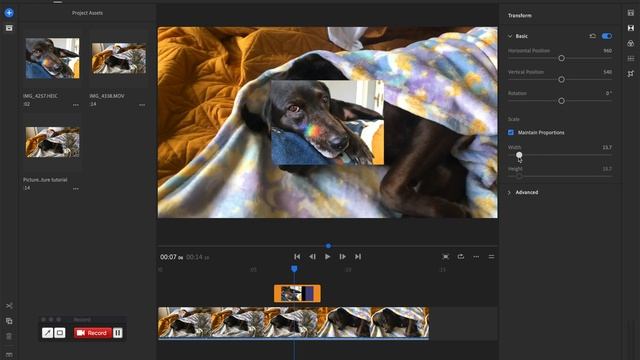This screenshot has height=360, width=640.
Task: Click the timeline playhead marker
Action: [294, 269]
